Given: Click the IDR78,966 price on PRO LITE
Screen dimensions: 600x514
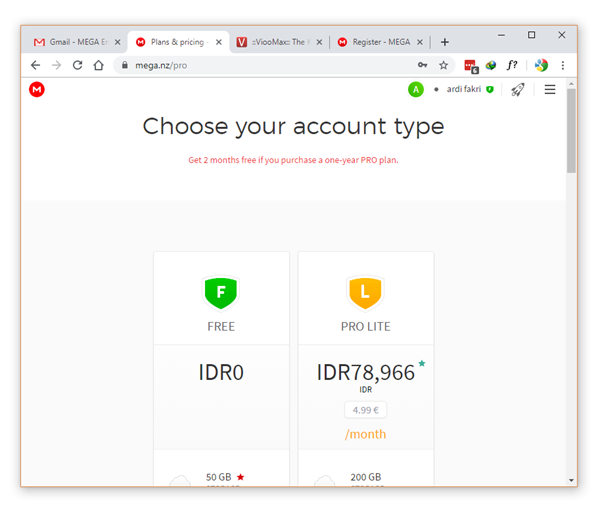Looking at the screenshot, I should [365, 373].
